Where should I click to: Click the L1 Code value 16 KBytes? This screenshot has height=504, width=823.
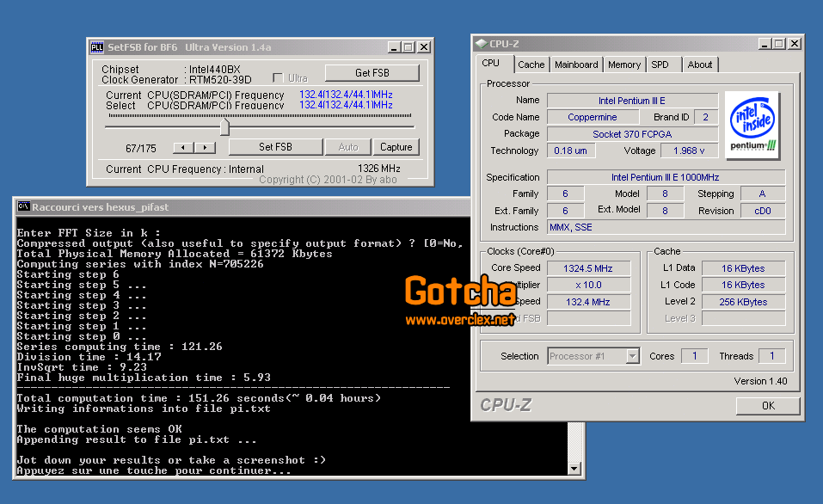point(743,285)
